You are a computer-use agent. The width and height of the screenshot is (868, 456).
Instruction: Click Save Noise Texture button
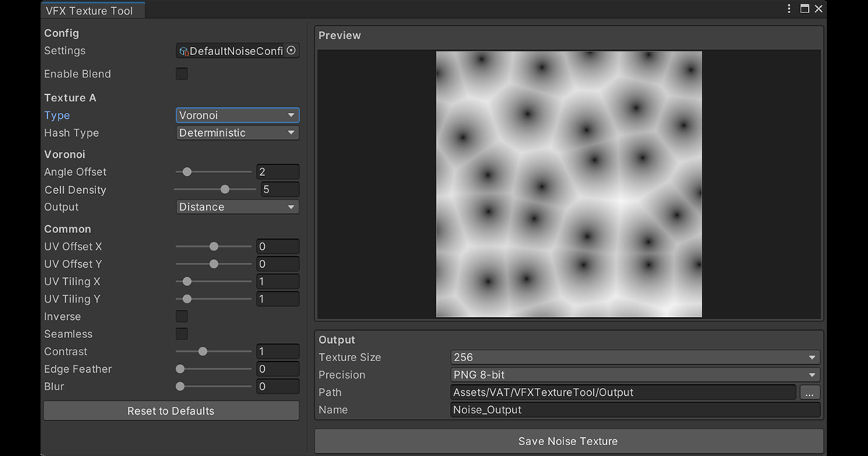pos(568,442)
